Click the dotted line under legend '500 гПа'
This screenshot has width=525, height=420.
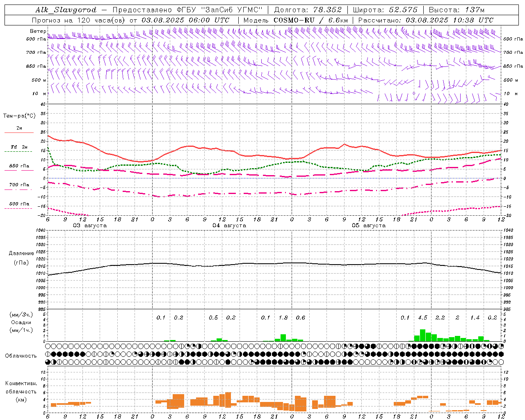coord(19,209)
